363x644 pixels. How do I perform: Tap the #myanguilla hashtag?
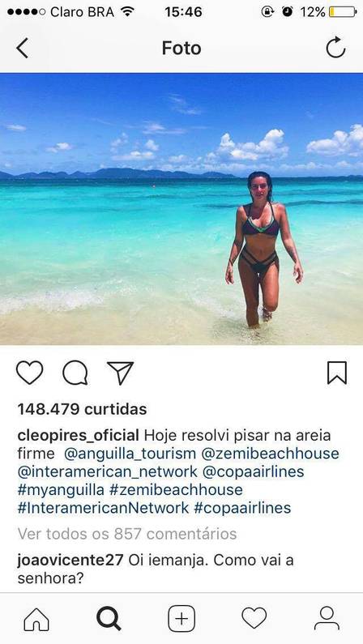[61, 490]
